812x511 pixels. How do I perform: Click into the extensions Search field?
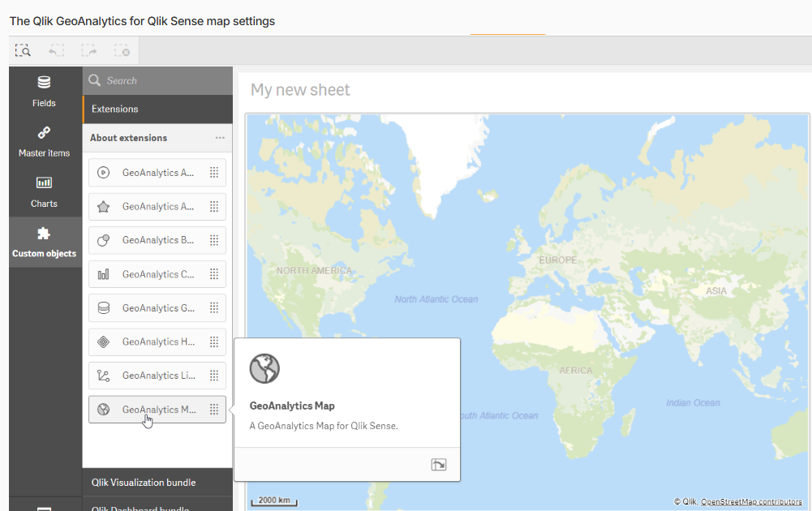click(x=162, y=80)
